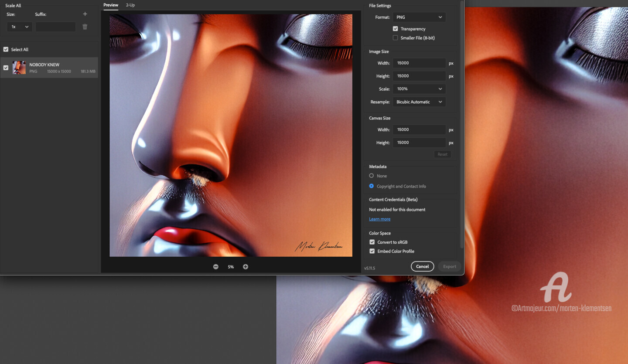Delete the scale entry with trash icon
Image resolution: width=628 pixels, height=364 pixels.
coord(85,27)
